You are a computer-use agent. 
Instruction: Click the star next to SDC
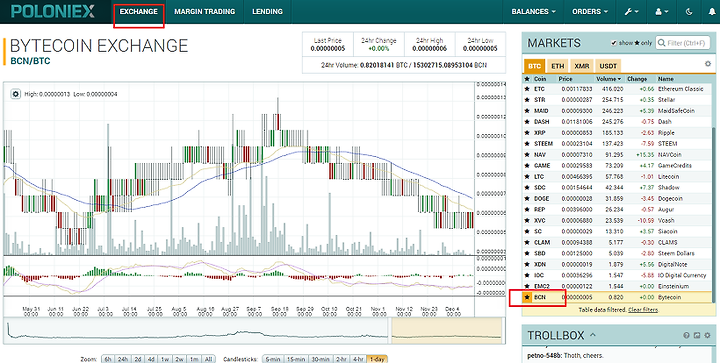[527, 188]
